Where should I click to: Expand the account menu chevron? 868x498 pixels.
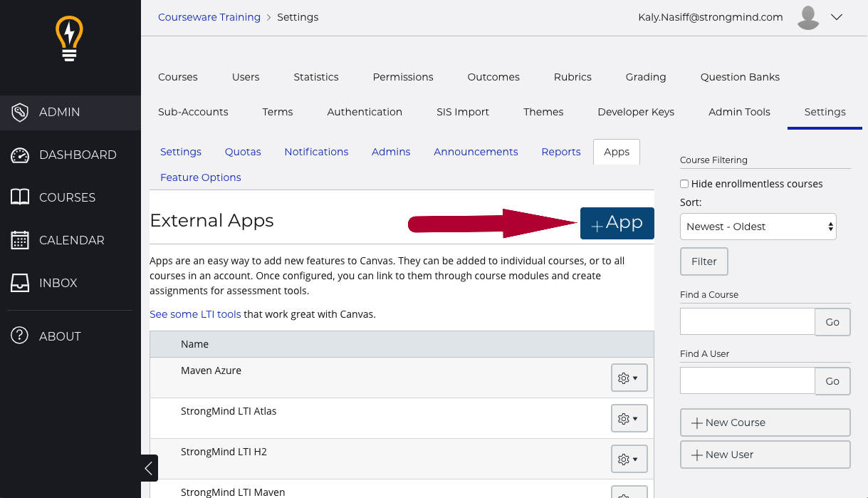[x=837, y=18]
